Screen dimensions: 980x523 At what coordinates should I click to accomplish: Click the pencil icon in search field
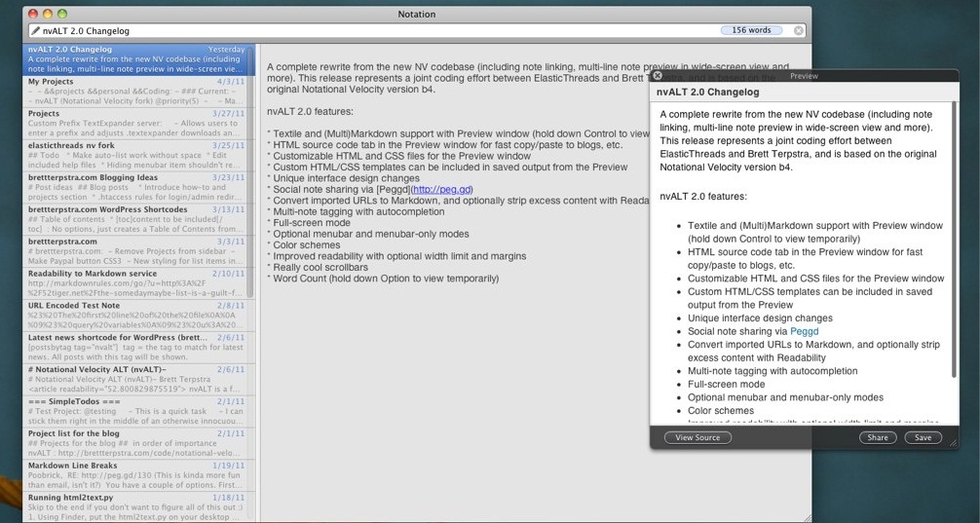[36, 30]
